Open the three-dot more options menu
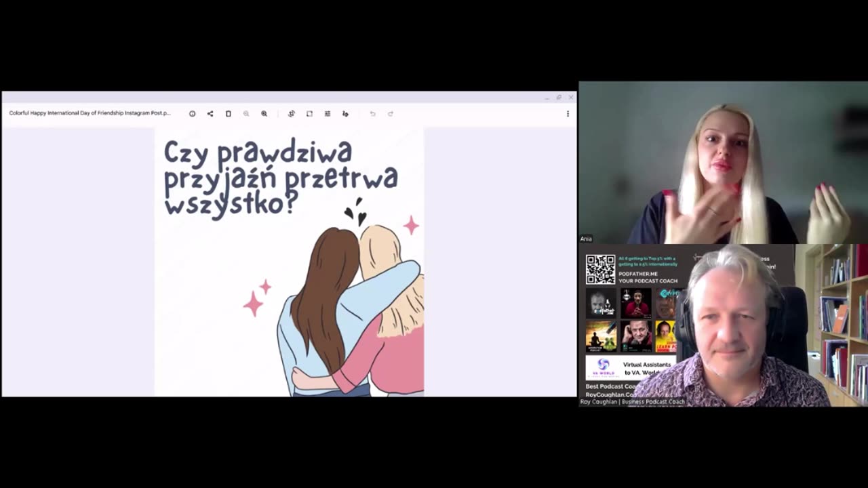 (x=568, y=114)
